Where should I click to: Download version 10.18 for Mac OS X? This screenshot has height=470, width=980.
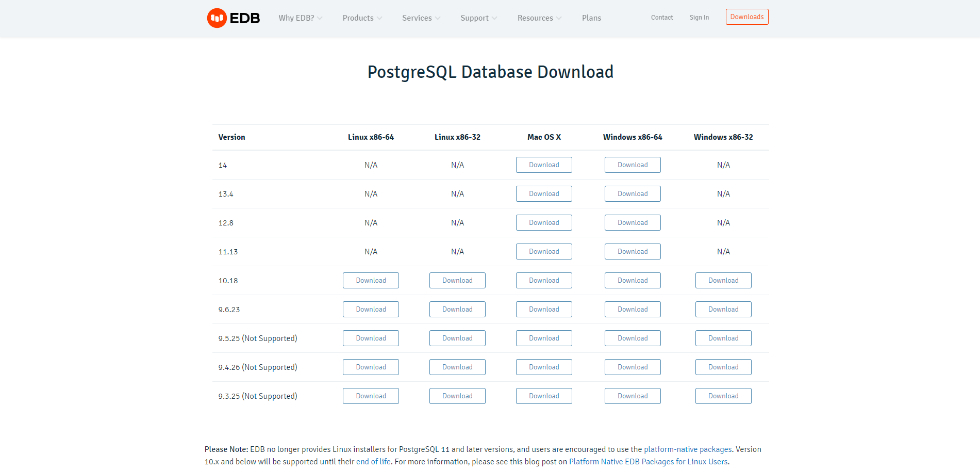[x=544, y=281]
